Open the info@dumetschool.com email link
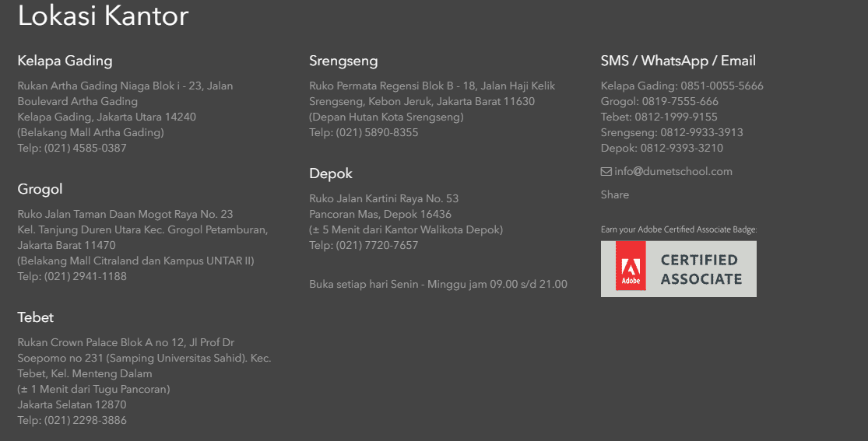Viewport: 868px width, 441px height. [673, 172]
